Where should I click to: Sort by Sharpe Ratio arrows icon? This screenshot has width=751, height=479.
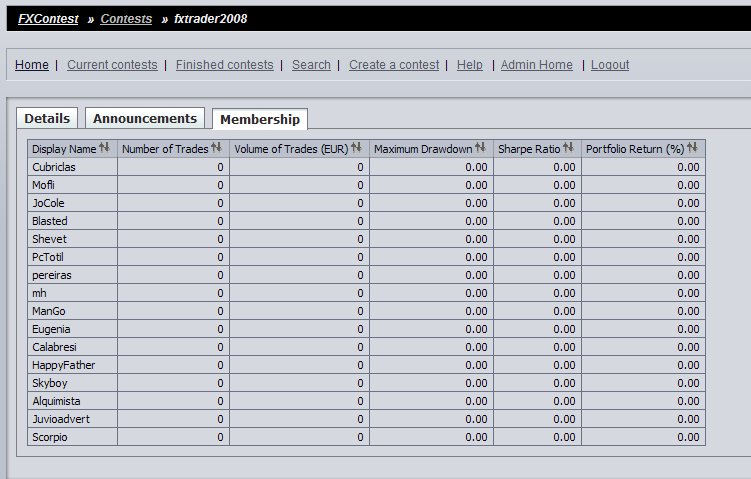click(x=568, y=148)
